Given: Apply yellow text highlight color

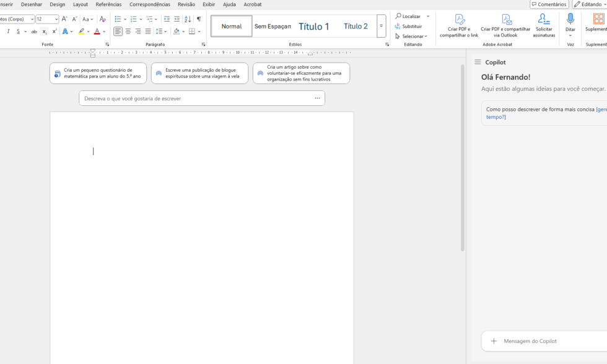Looking at the screenshot, I should coord(81,31).
